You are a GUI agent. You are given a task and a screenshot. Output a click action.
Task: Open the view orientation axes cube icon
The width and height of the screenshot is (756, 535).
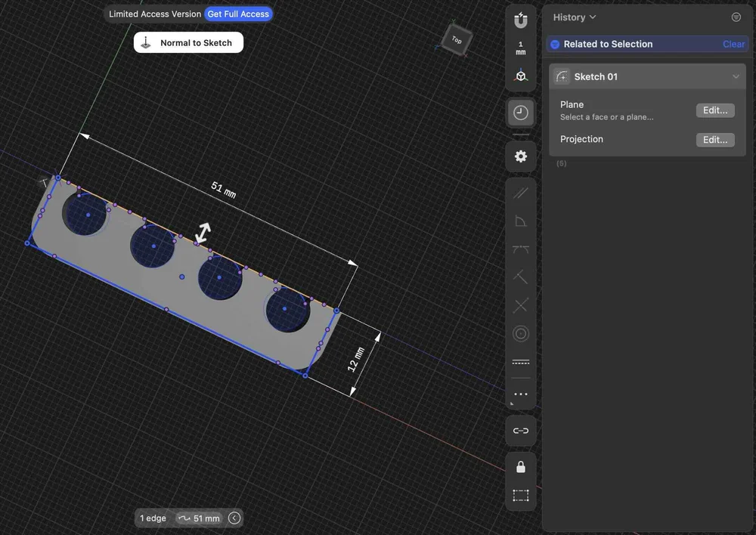520,76
